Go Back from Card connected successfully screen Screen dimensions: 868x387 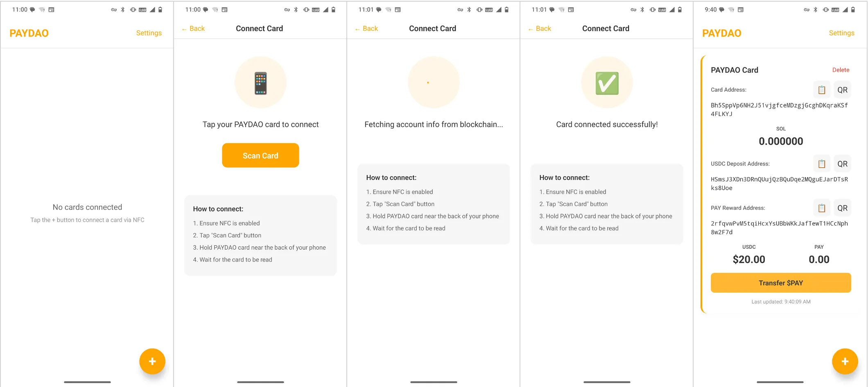click(x=540, y=29)
